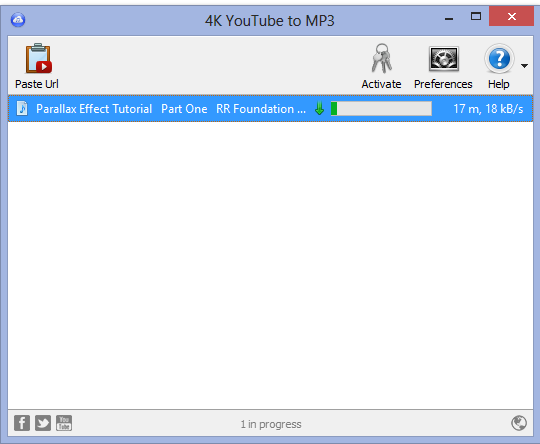
Task: Open the Facebook icon in status bar
Action: coord(22,423)
